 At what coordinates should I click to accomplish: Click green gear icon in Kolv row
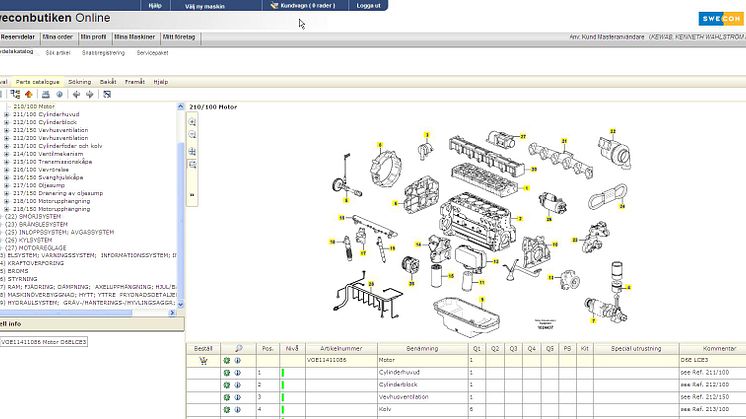pos(226,409)
